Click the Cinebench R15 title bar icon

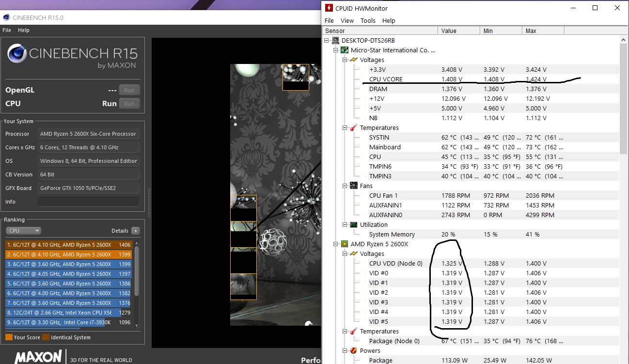[x=6, y=17]
